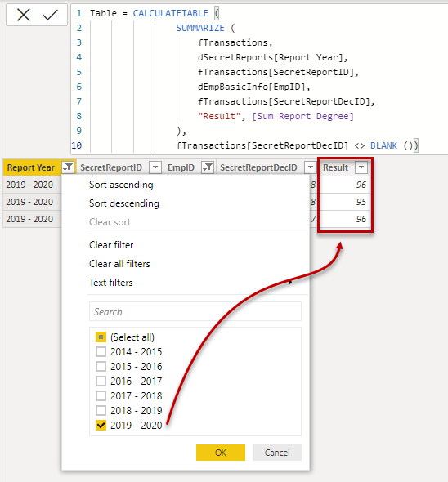Click the Result cell showing 95
448x482 pixels.
pos(345,202)
